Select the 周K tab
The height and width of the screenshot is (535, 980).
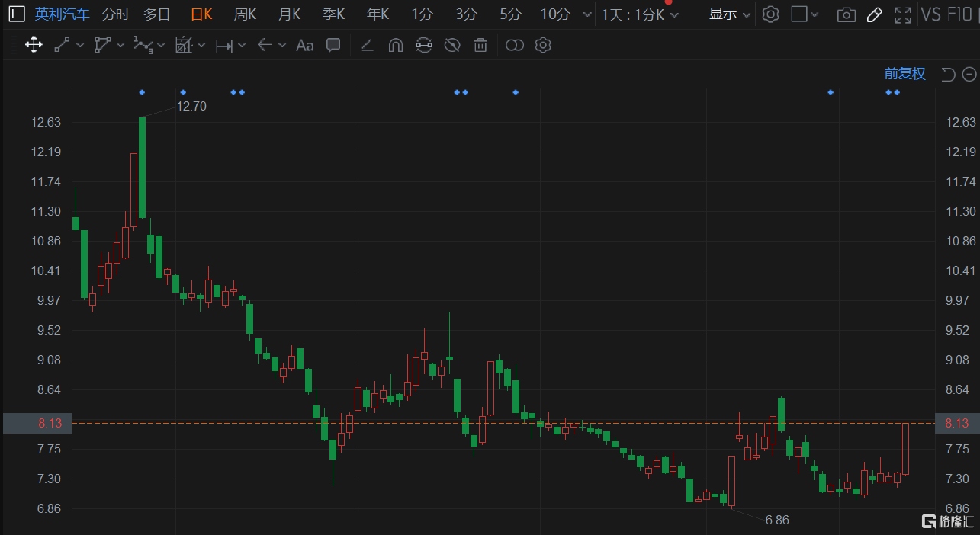(245, 14)
